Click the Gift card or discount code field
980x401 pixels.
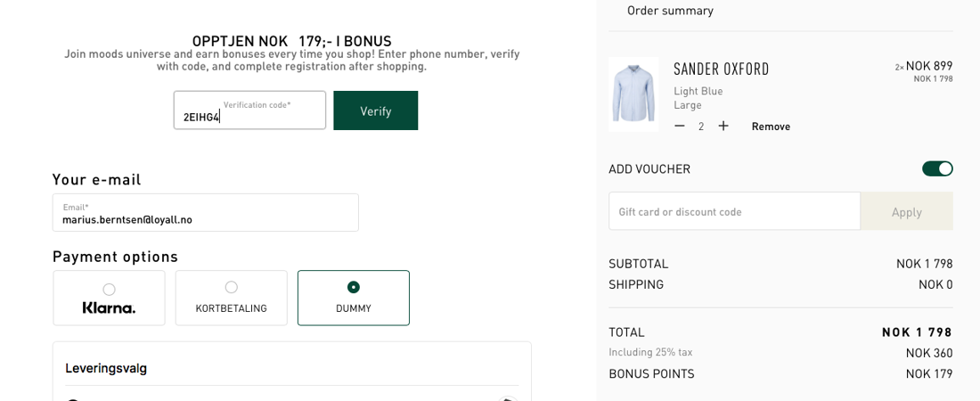734,212
